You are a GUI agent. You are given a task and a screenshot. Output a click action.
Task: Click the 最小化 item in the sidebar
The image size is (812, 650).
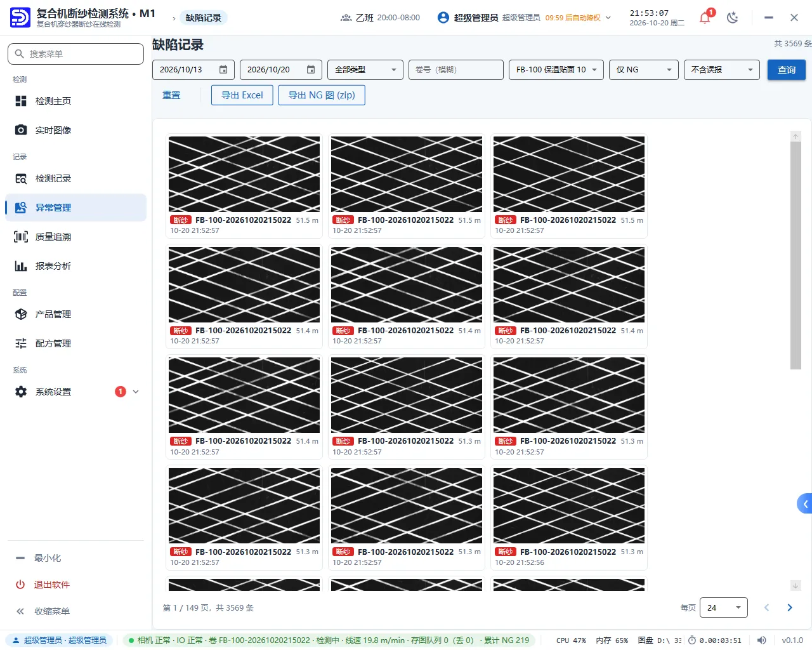(x=76, y=558)
